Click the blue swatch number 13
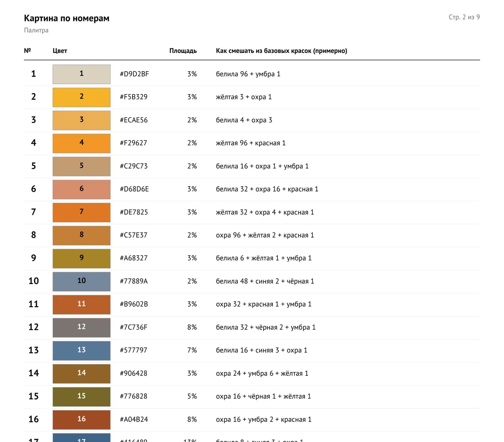This screenshot has width=504, height=442. coord(81,351)
